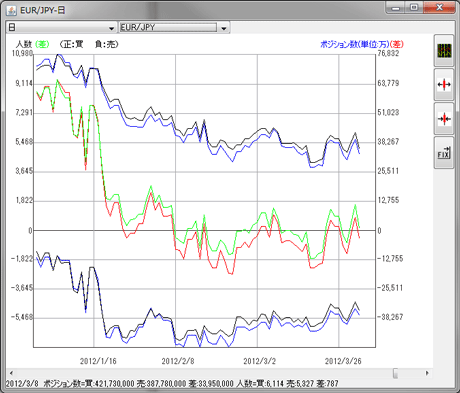Click the 76,832 right axis value
460x393 pixels.
(388, 54)
